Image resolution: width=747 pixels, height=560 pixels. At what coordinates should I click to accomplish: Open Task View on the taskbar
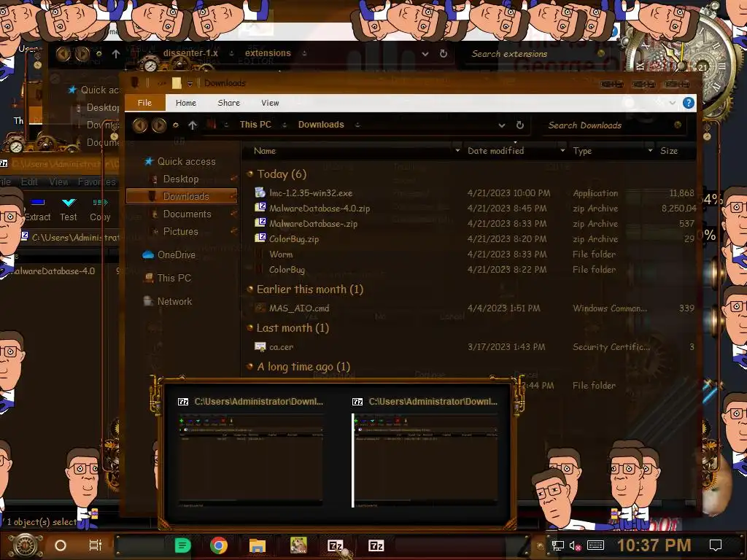pos(96,545)
